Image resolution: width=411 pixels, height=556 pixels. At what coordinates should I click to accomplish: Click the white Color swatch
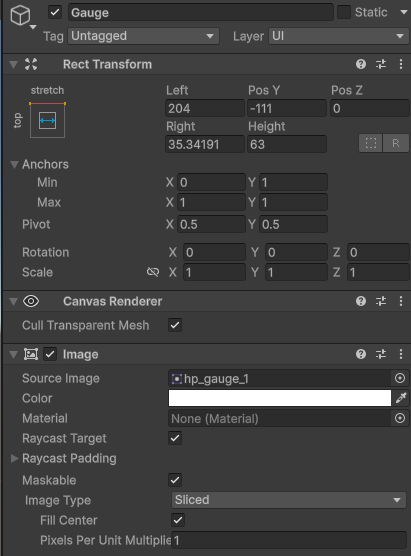click(x=279, y=398)
